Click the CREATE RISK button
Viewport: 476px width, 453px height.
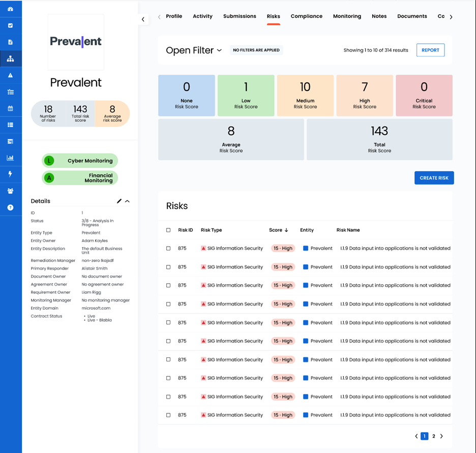click(434, 178)
